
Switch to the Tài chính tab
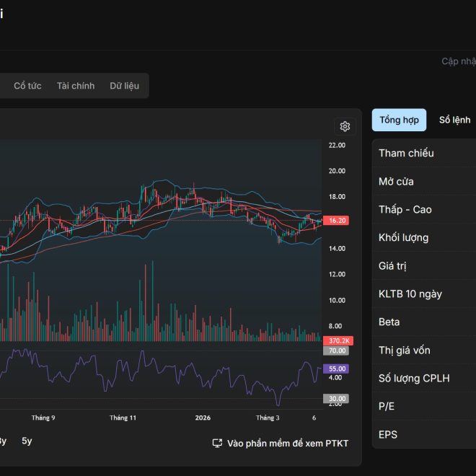click(76, 86)
